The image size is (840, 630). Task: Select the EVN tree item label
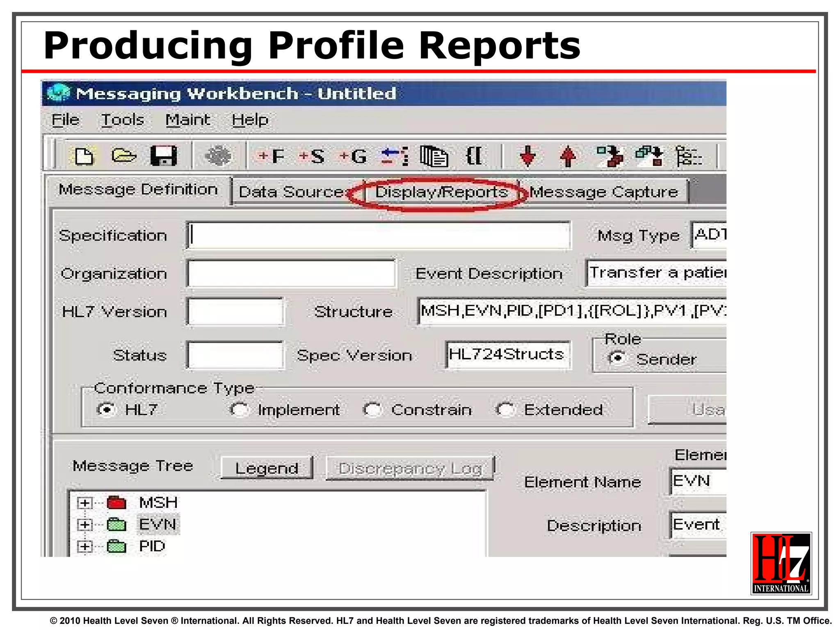[158, 524]
